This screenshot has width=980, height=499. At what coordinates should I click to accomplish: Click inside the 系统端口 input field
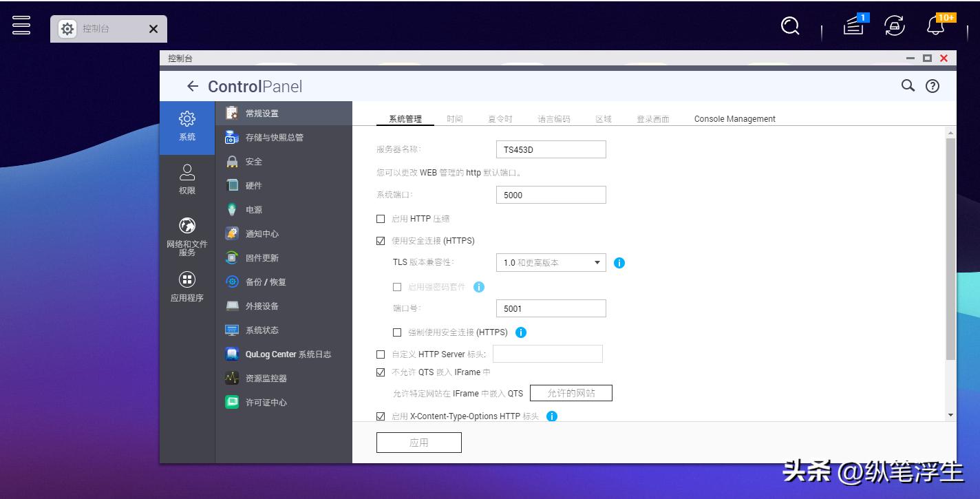coord(550,195)
